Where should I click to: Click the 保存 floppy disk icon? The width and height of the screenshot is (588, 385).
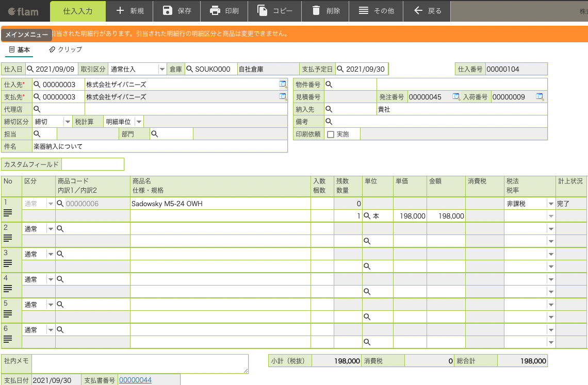pyautogui.click(x=167, y=10)
